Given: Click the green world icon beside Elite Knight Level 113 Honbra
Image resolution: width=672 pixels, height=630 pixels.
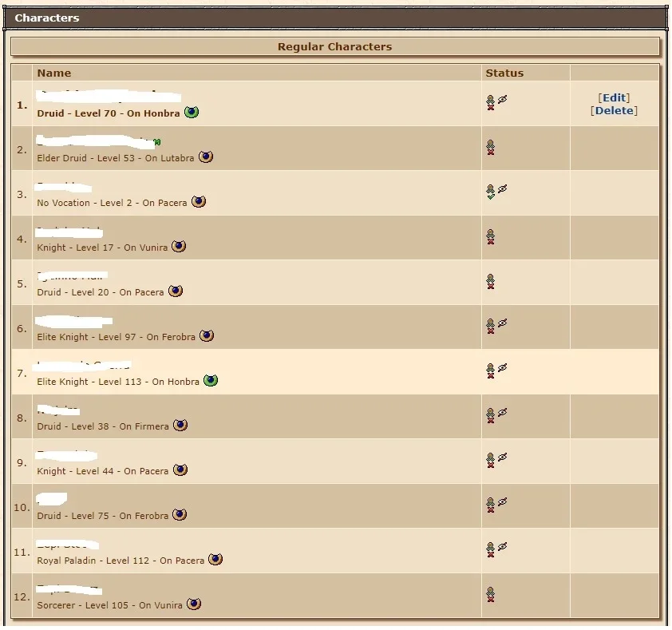Looking at the screenshot, I should [211, 381].
